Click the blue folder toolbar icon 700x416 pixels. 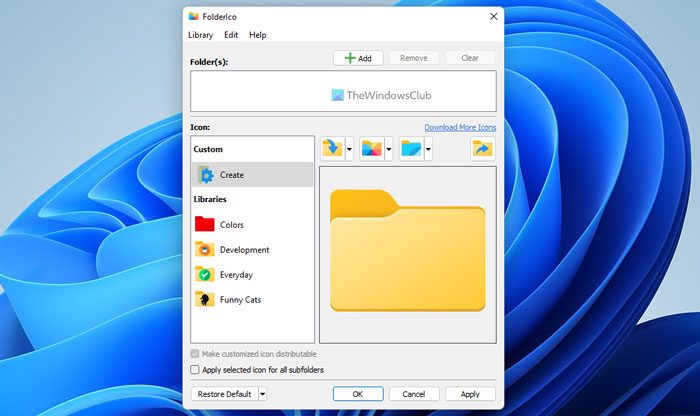pyautogui.click(x=411, y=148)
